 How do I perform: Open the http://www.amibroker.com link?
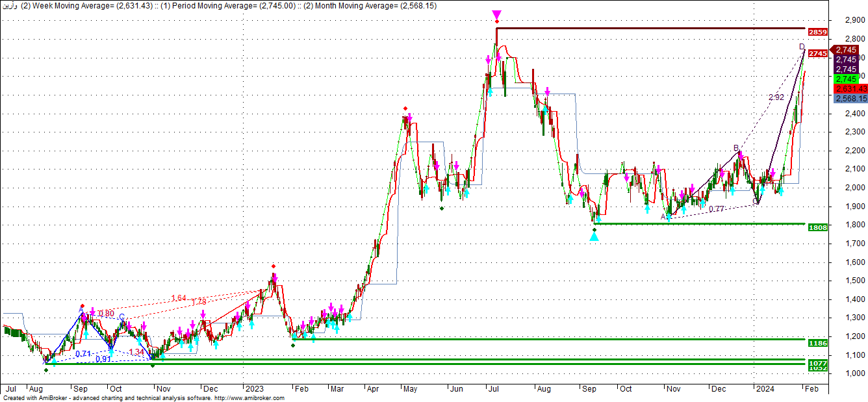[x=249, y=398]
